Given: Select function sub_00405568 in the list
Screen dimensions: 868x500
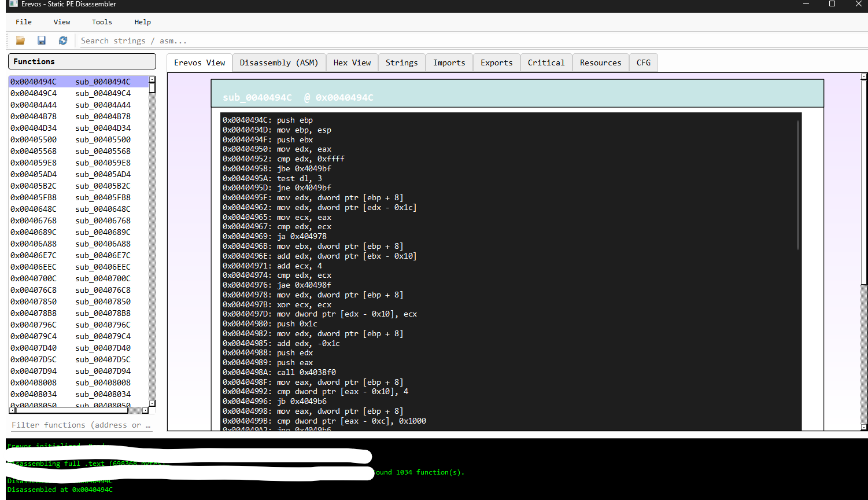Looking at the screenshot, I should point(79,151).
